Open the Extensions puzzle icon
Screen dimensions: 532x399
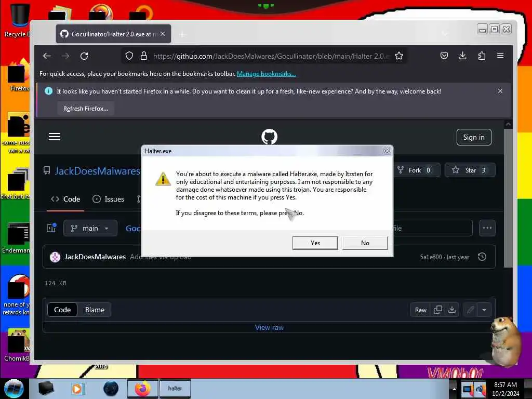482,56
